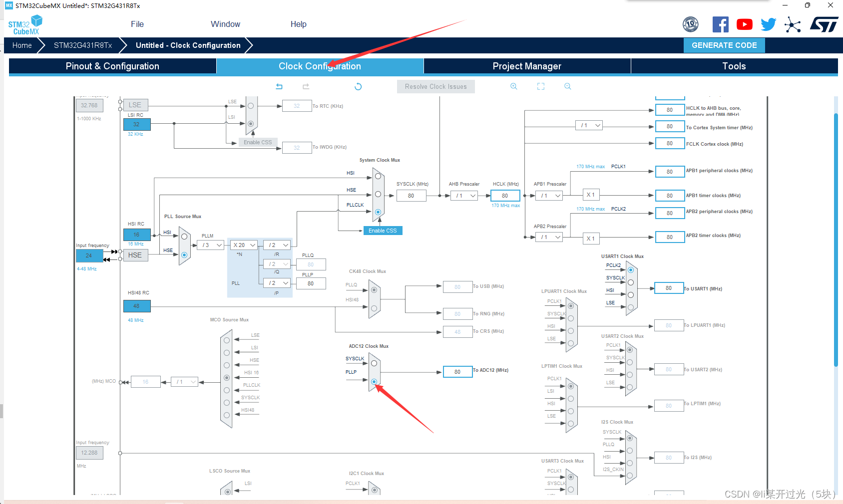This screenshot has width=843, height=504.
Task: Click the ST logo icon
Action: coord(824,24)
